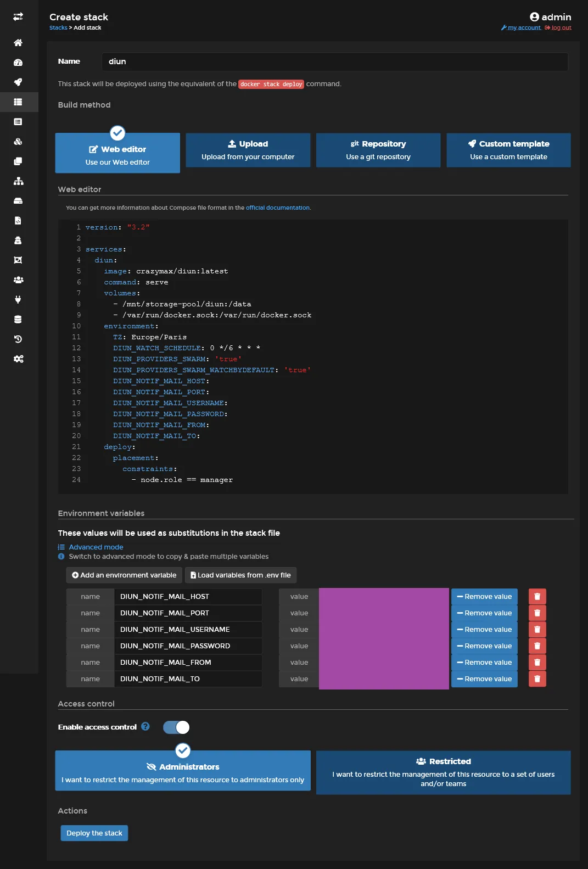Open App Templates via the rocket icon
The image size is (588, 869).
pyautogui.click(x=18, y=82)
